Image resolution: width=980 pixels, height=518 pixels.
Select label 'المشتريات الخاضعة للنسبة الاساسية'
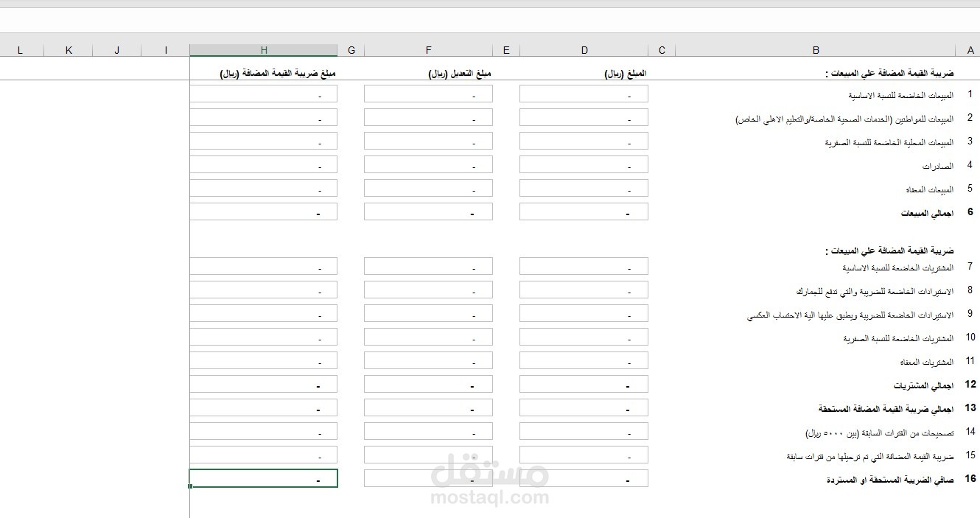point(898,267)
